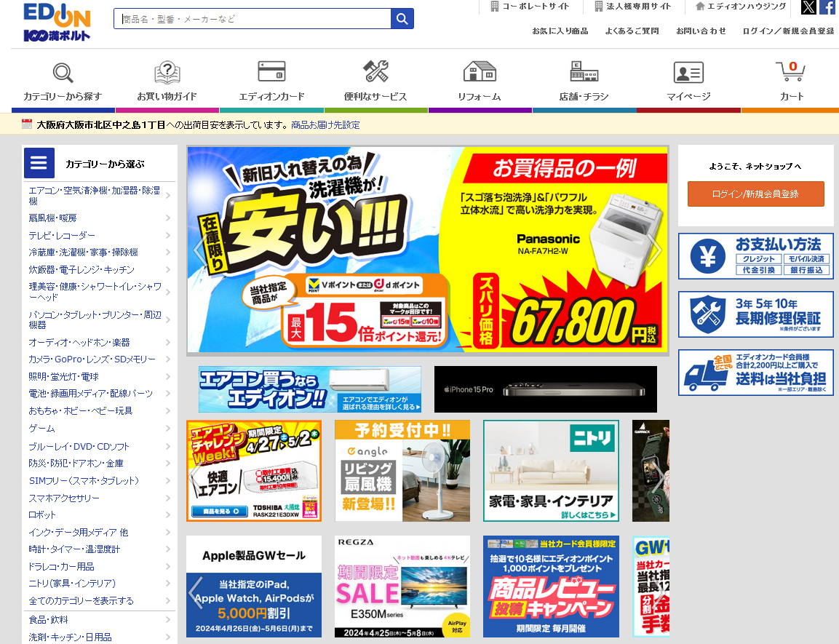Click 全てのカテゴリーを表示する
This screenshot has height=644, width=839.
click(x=100, y=600)
